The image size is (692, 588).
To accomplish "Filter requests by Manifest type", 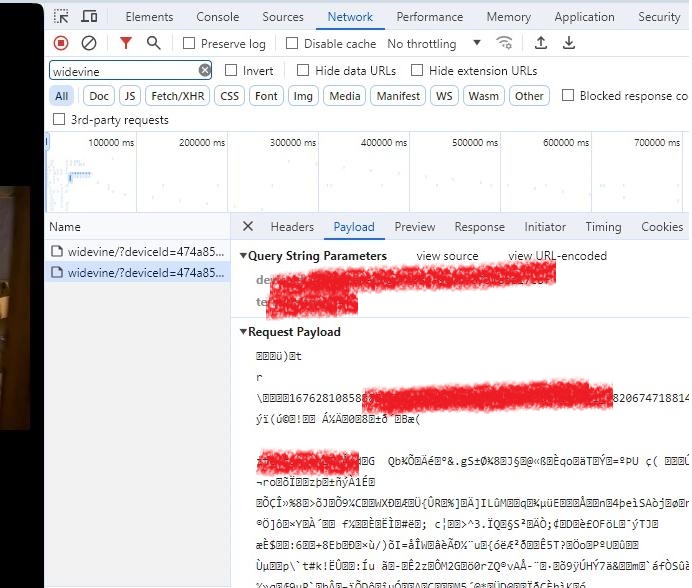I will [x=398, y=96].
